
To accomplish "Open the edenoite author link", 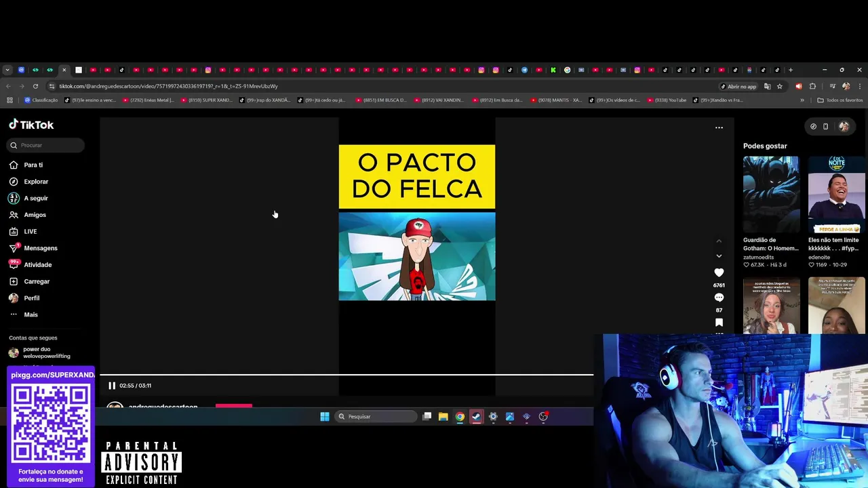I will click(x=819, y=258).
